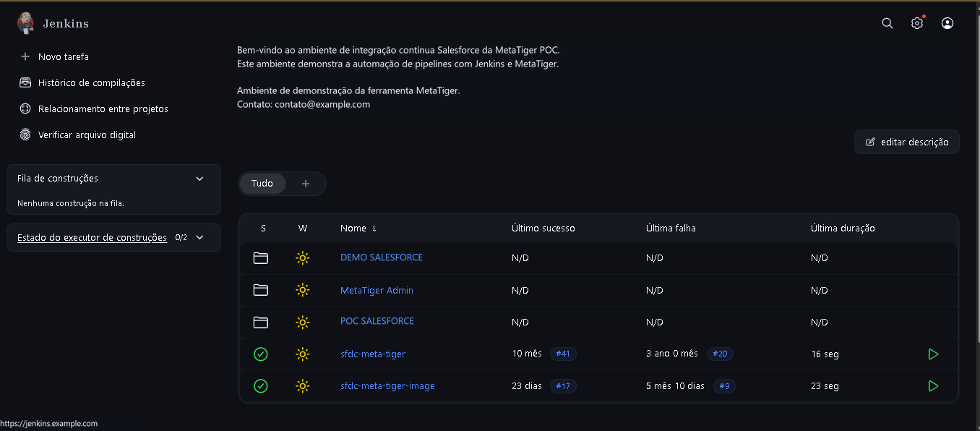Click weather sun icon for MetaTiger Admin
This screenshot has height=431, width=980.
tap(303, 290)
